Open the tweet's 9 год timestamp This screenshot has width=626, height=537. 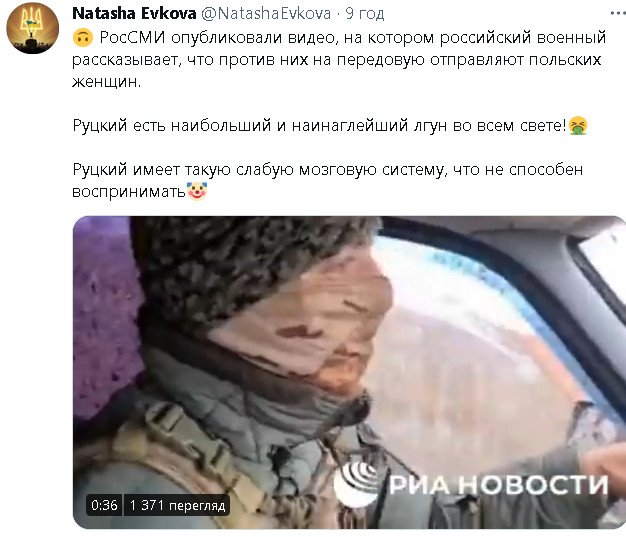click(x=365, y=14)
